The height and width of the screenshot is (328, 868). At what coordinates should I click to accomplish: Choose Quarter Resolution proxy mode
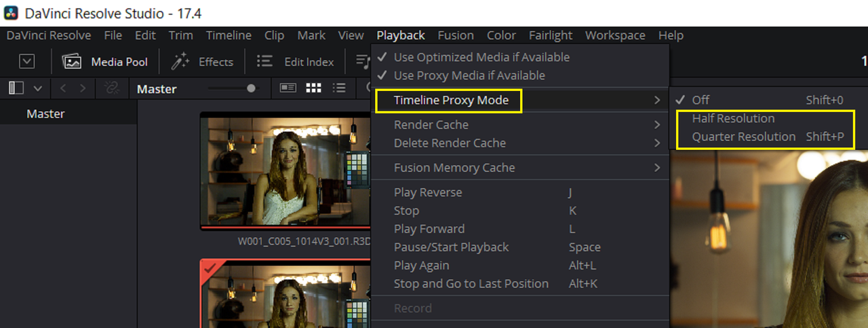(769, 136)
